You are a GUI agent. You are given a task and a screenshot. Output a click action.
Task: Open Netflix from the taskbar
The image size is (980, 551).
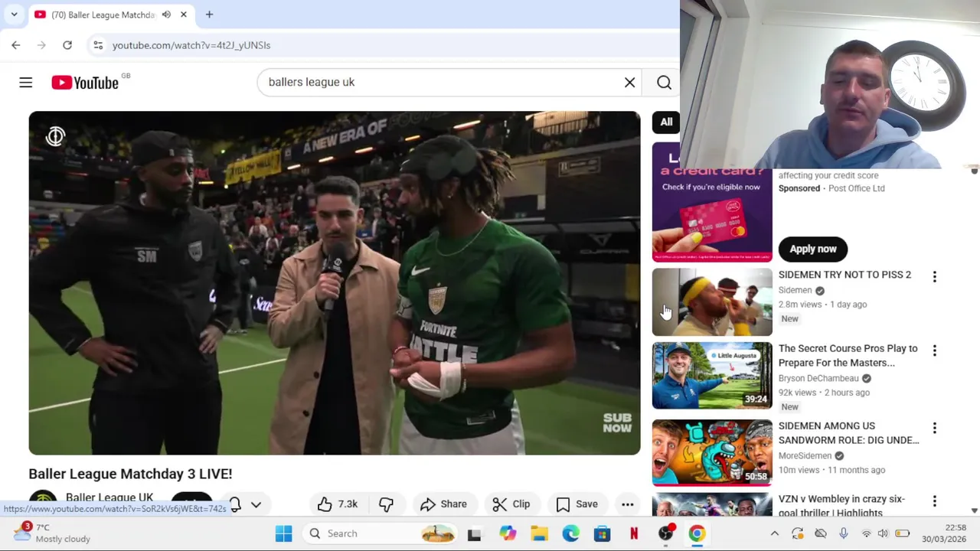tap(634, 533)
